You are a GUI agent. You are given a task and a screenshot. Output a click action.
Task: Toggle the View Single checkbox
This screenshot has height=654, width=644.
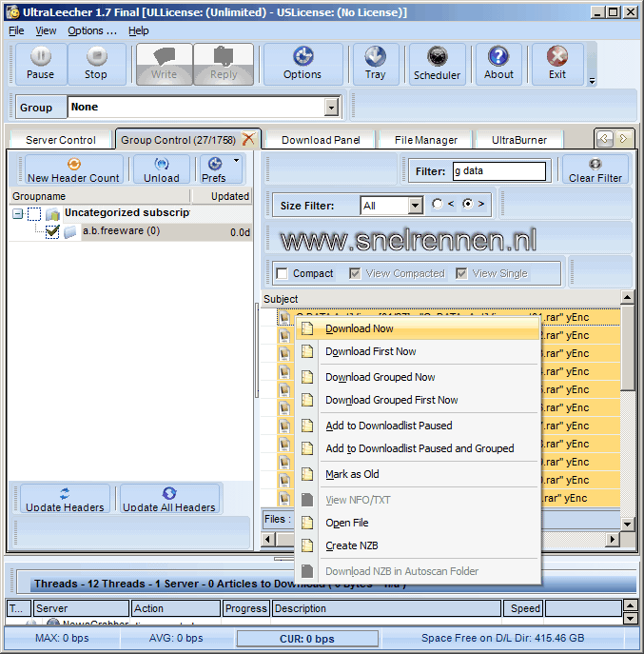(x=461, y=273)
